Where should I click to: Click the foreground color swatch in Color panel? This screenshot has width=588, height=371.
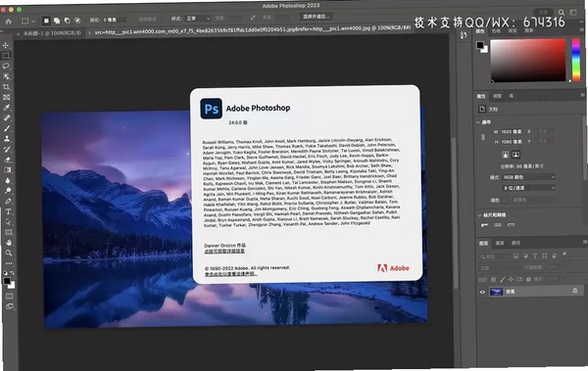[x=480, y=45]
